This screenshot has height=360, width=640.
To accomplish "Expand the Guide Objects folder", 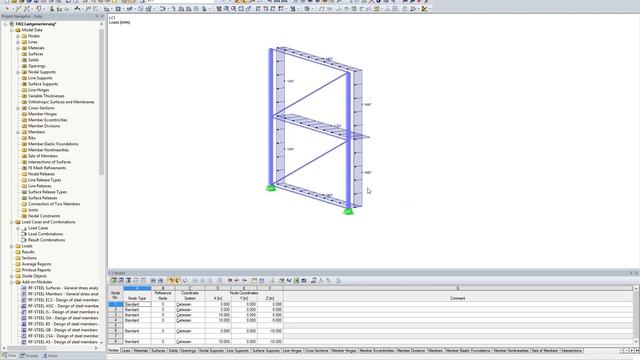I will coord(12,276).
